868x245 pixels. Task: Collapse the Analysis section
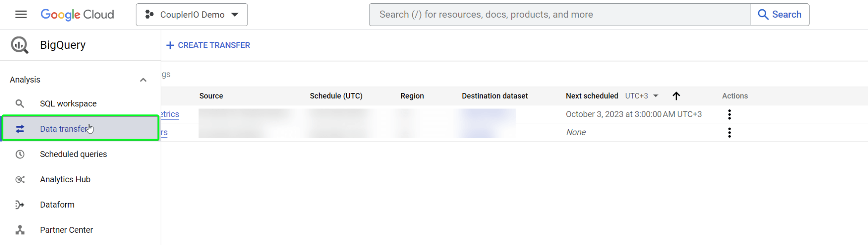(x=143, y=80)
